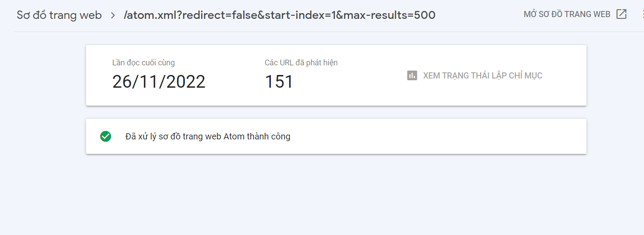Screen dimensions: 644x235
Task: Open "XEM TRẠNG THÁI LẬP CHỈ MỤC" report
Action: [x=482, y=75]
